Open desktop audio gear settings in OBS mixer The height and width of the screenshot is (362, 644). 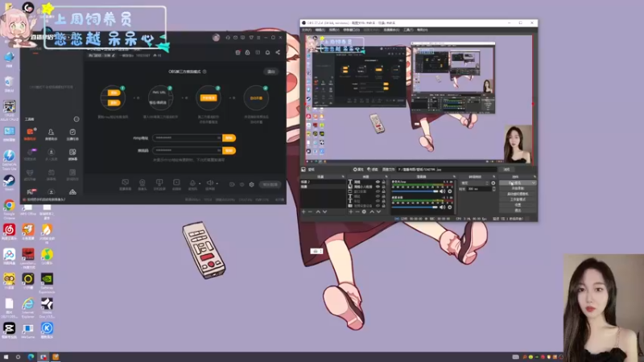450,208
